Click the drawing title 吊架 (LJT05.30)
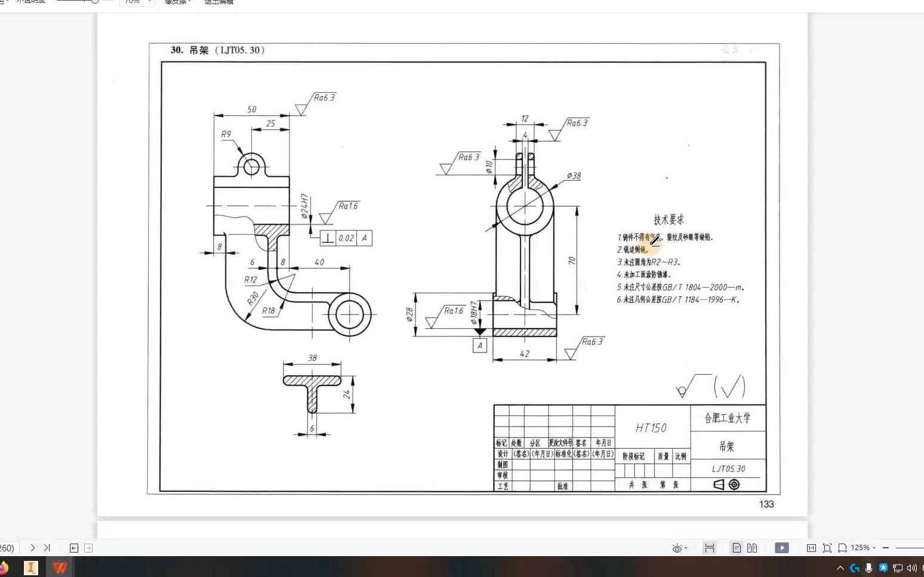924x577 pixels. click(x=217, y=50)
